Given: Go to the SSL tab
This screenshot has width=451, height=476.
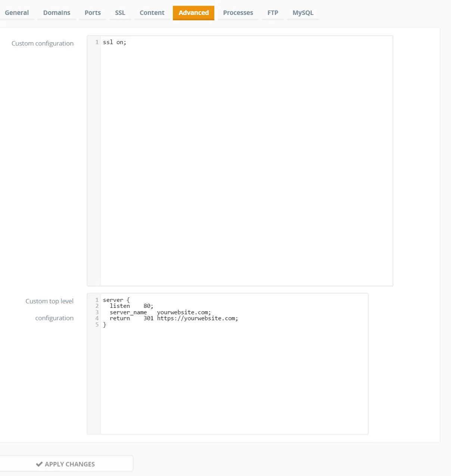Looking at the screenshot, I should coord(120,13).
